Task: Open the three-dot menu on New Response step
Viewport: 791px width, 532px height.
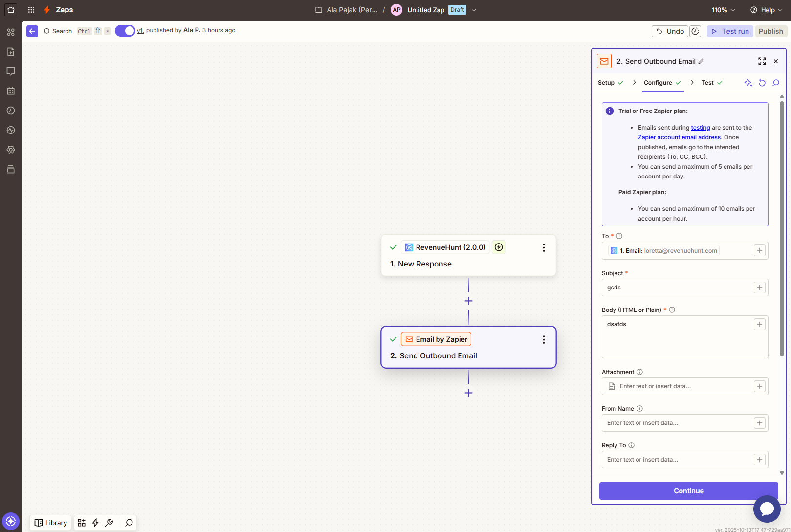Action: [x=544, y=247]
